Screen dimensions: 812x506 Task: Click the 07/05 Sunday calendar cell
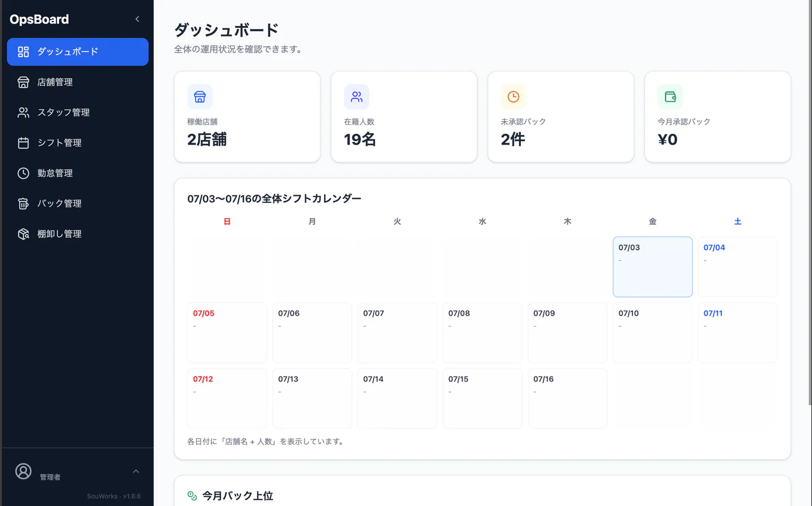click(227, 333)
